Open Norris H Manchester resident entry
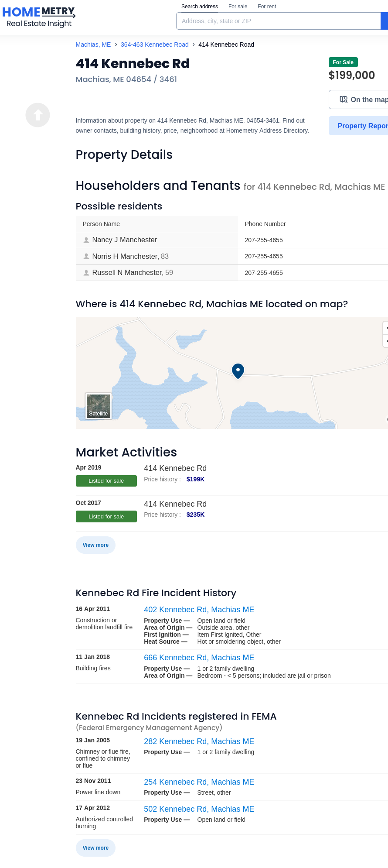388x868 pixels. (x=125, y=256)
